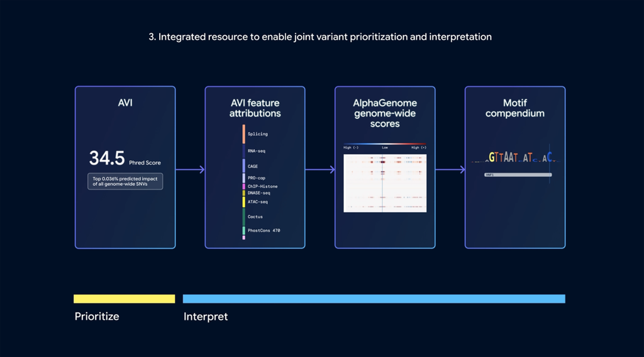Screen dimensions: 644x357
Task: Click the blue Interpret bar
Action: click(374, 299)
